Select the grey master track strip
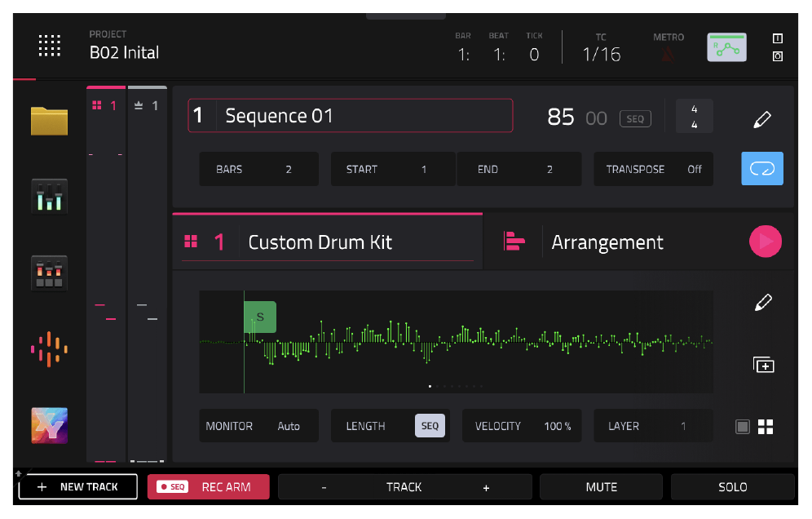This screenshot has width=812, height=519. click(147, 273)
